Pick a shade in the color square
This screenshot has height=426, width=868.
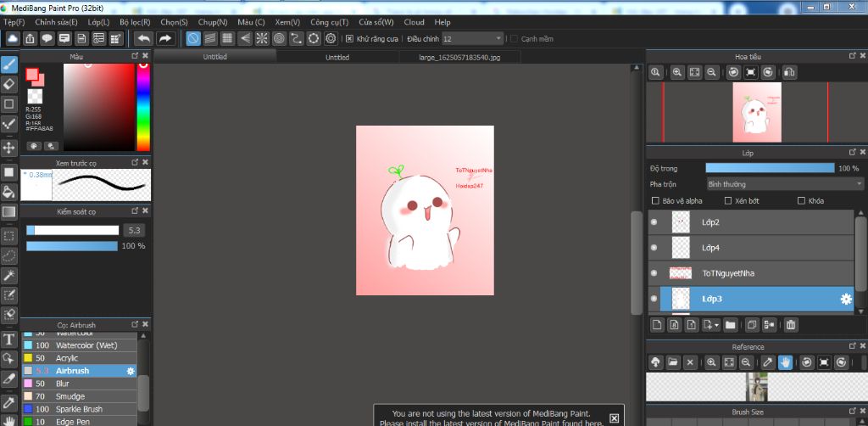99,107
